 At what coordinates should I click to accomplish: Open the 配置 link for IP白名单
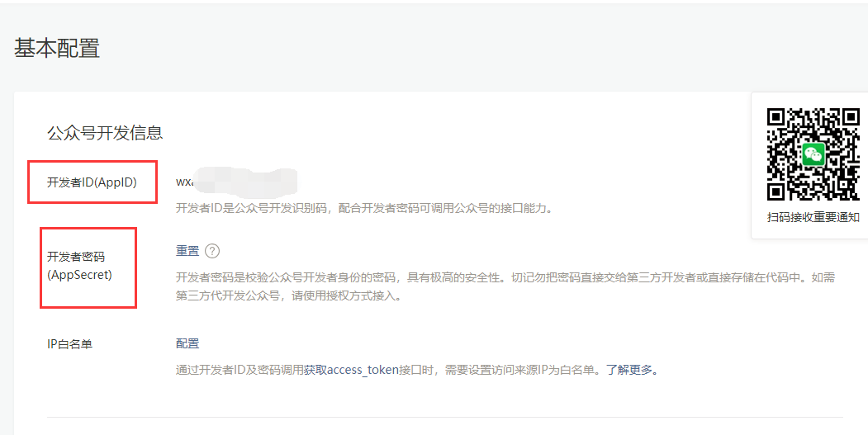click(187, 343)
